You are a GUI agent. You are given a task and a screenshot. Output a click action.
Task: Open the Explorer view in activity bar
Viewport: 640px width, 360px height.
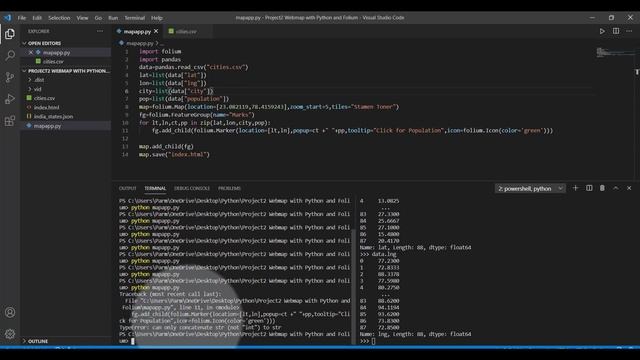click(x=10, y=34)
